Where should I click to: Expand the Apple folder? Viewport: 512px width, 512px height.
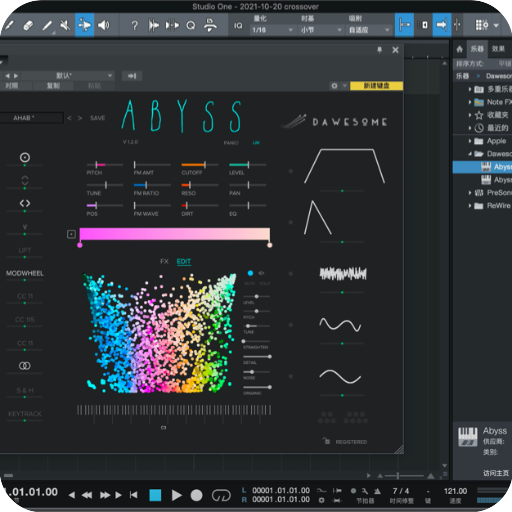click(x=470, y=141)
